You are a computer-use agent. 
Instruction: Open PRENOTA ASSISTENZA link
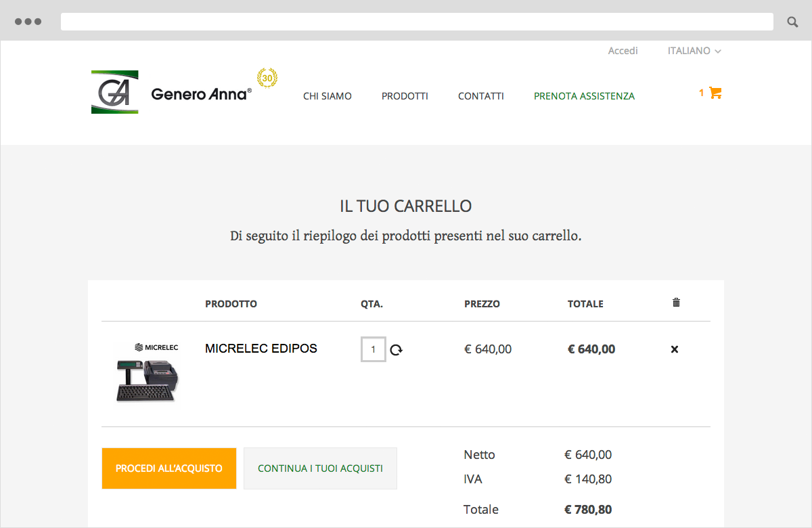tap(584, 96)
